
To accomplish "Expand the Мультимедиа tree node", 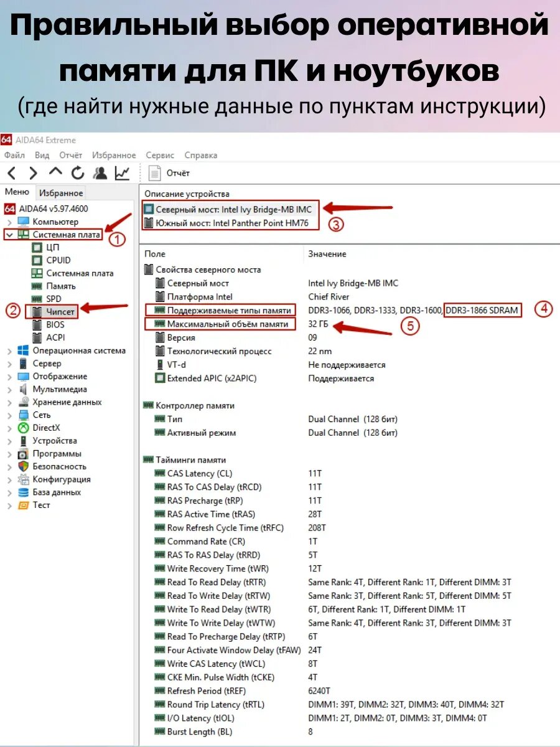I will (x=9, y=390).
